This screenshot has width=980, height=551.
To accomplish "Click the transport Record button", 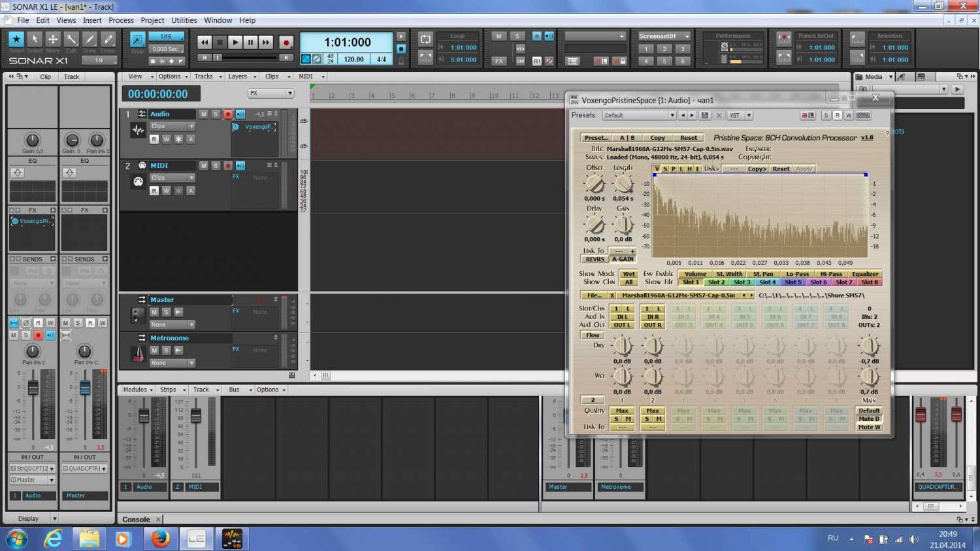I will pos(286,42).
